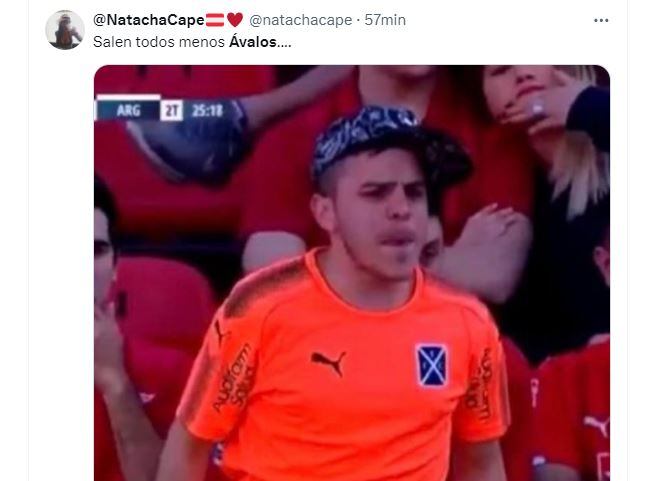Click the black Puma logo on orange shirt
This screenshot has height=481, width=647.
(x=328, y=363)
